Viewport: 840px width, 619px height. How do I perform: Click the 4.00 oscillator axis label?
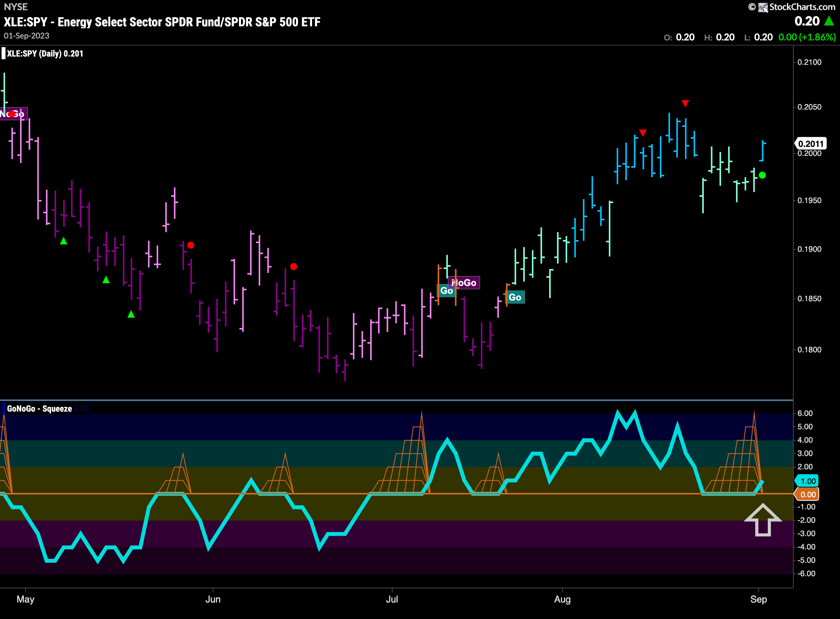click(x=805, y=440)
